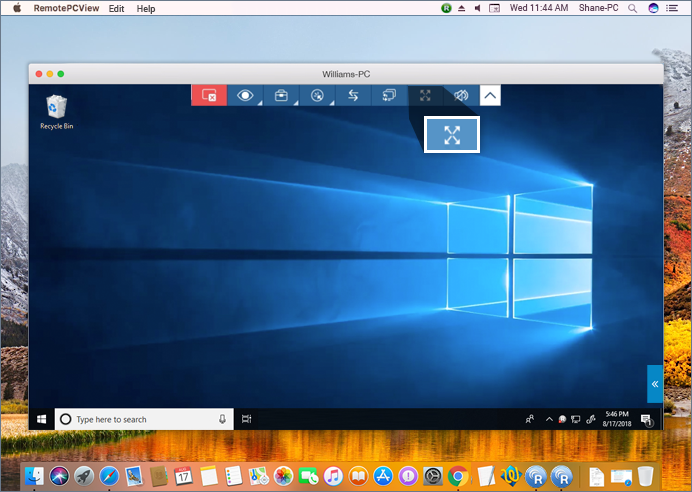
Task: Click the Cortana microphone icon
Action: [222, 419]
